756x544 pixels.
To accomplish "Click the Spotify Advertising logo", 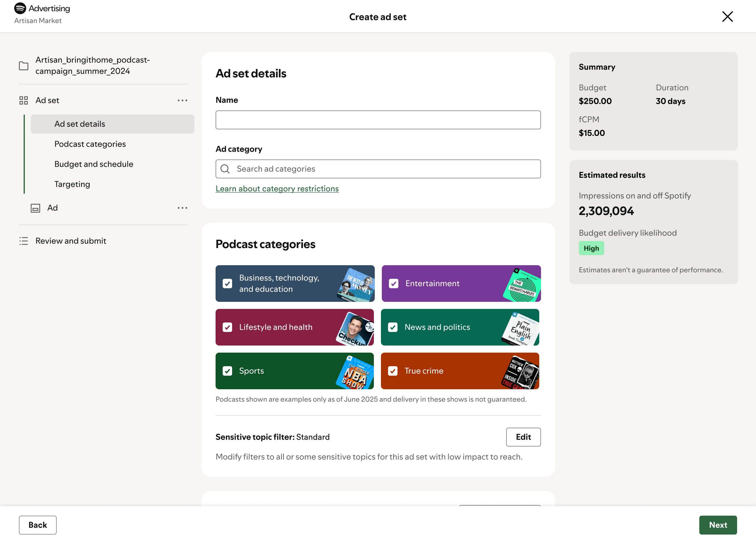I will pyautogui.click(x=20, y=8).
